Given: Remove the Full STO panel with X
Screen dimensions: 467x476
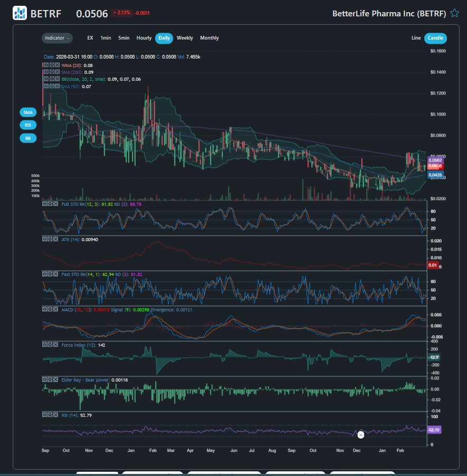Looking at the screenshot, I should coord(55,204).
